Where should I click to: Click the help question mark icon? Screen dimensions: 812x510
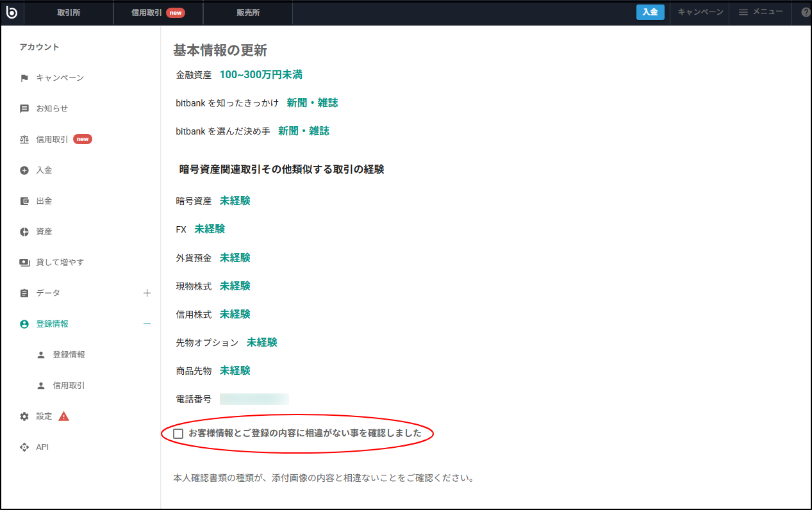806,12
